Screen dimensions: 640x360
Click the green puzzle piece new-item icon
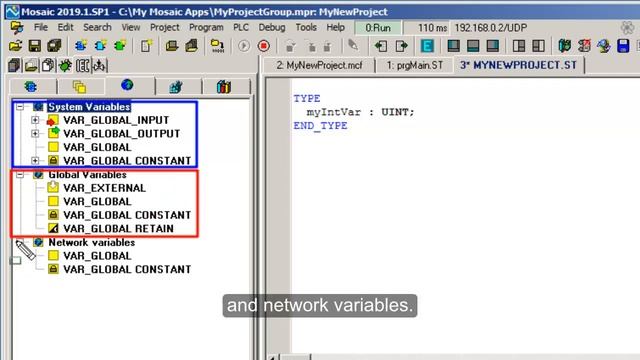click(x=120, y=46)
